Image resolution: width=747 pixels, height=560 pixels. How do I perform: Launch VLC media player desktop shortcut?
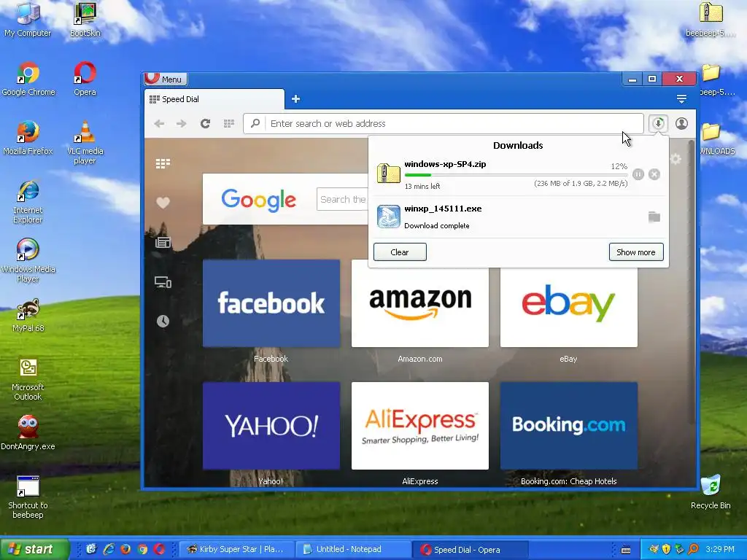(85, 142)
